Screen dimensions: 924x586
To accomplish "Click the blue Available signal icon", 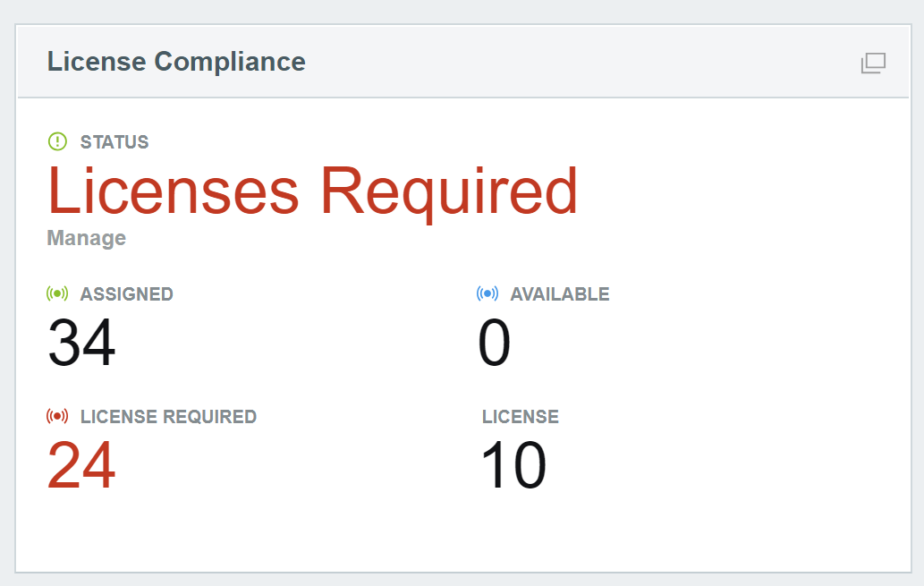I will click(x=487, y=293).
